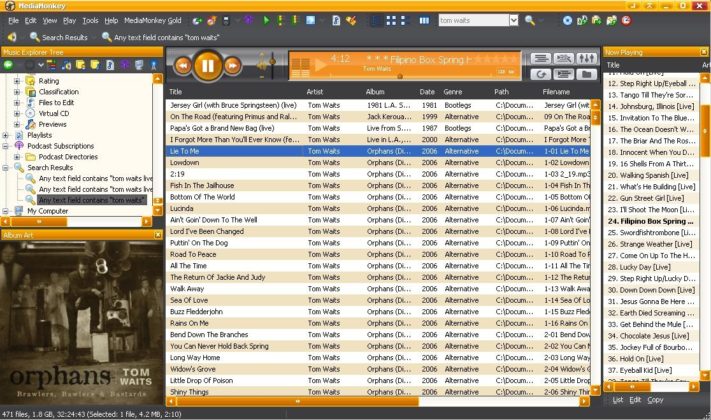The width and height of the screenshot is (711, 420).
Task: Open the File menu
Action: point(14,20)
